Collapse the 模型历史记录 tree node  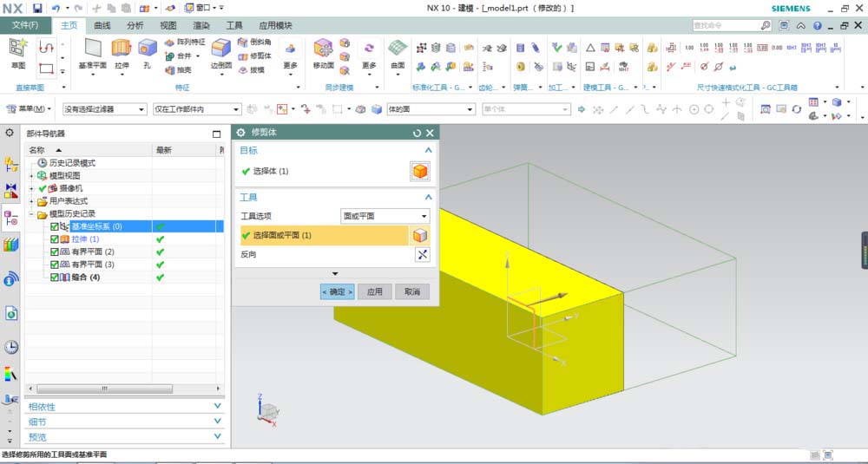pos(31,214)
